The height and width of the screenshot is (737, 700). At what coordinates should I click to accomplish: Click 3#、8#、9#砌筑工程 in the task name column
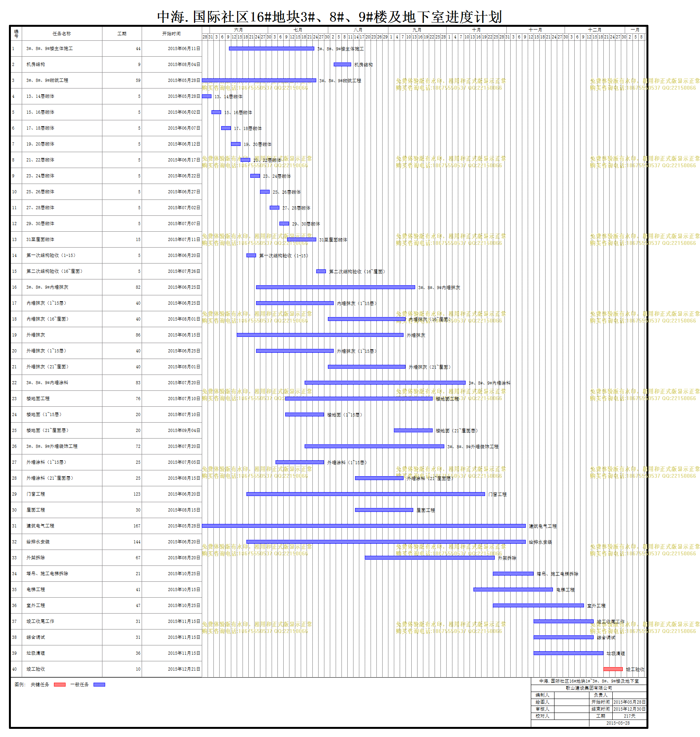tap(47, 80)
